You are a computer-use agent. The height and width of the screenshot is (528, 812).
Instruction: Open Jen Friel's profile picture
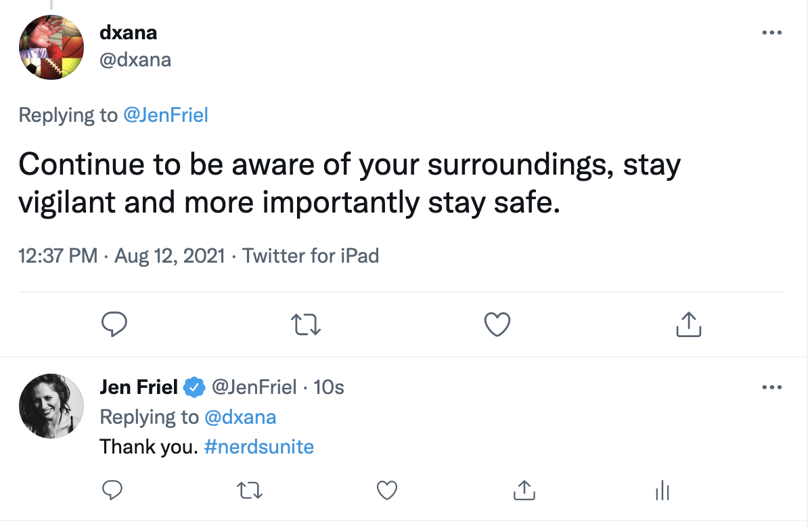[51, 405]
